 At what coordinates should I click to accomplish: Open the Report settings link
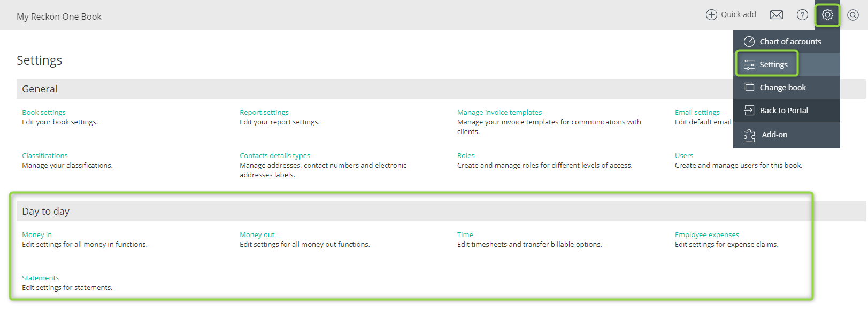click(264, 113)
